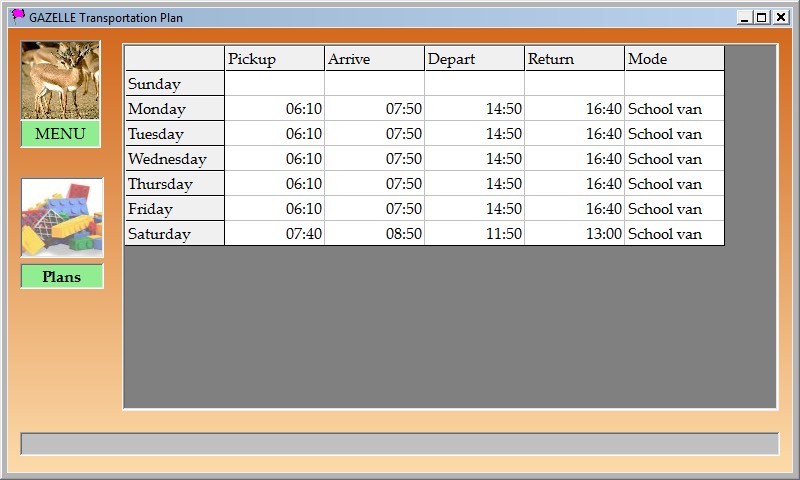Click Tuesday's Arrive cell 07:50
Viewport: 800px width, 480px height.
[x=374, y=134]
